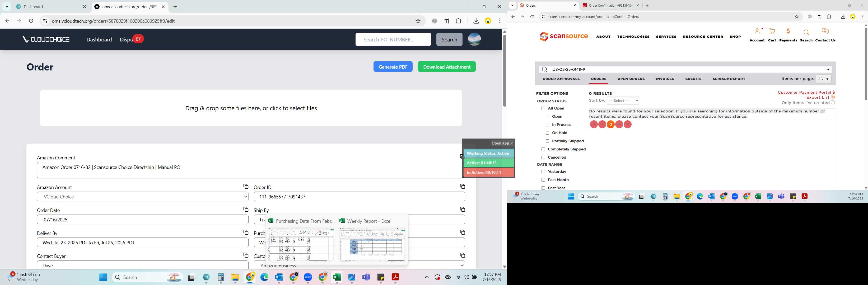Copy the Amazon Comment field contents
This screenshot has width=868, height=285.
tap(462, 157)
